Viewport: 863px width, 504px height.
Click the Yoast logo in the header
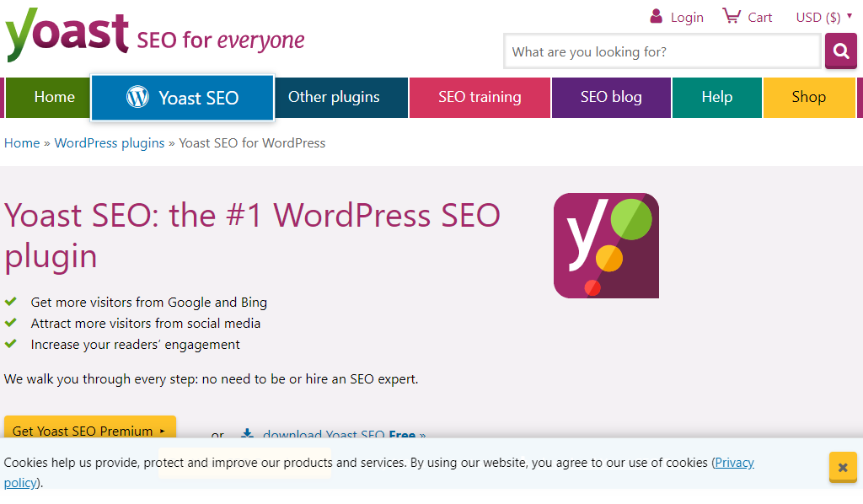67,35
